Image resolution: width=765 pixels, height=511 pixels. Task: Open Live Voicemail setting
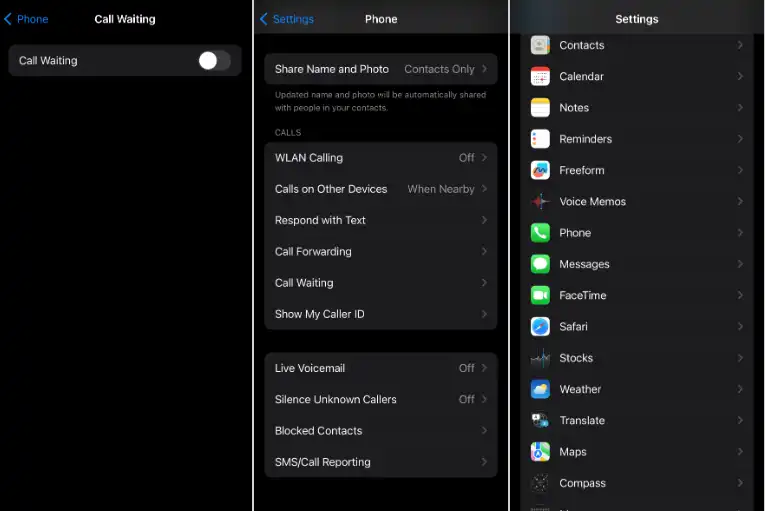380,368
